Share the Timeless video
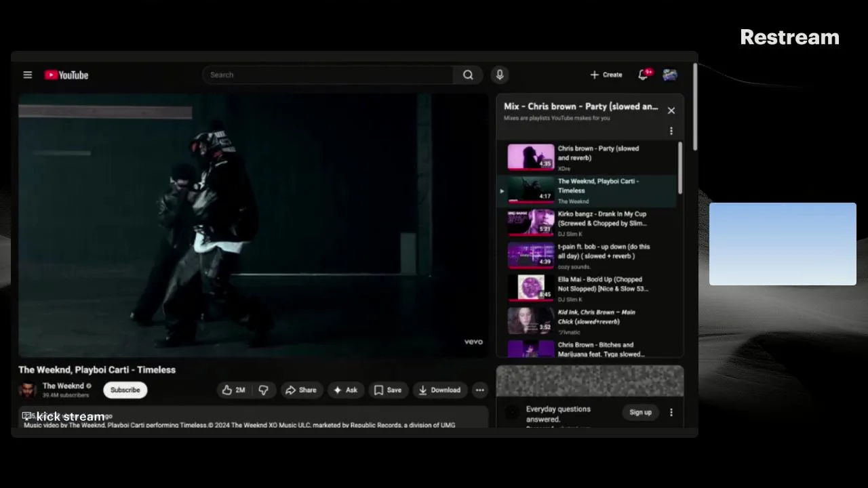The width and height of the screenshot is (868, 488). click(x=301, y=390)
